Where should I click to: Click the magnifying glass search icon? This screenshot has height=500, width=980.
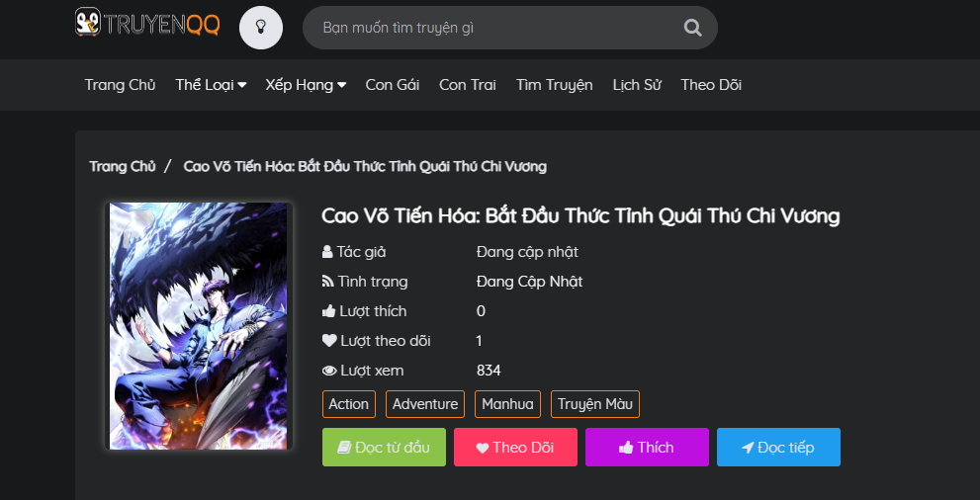pyautogui.click(x=692, y=28)
